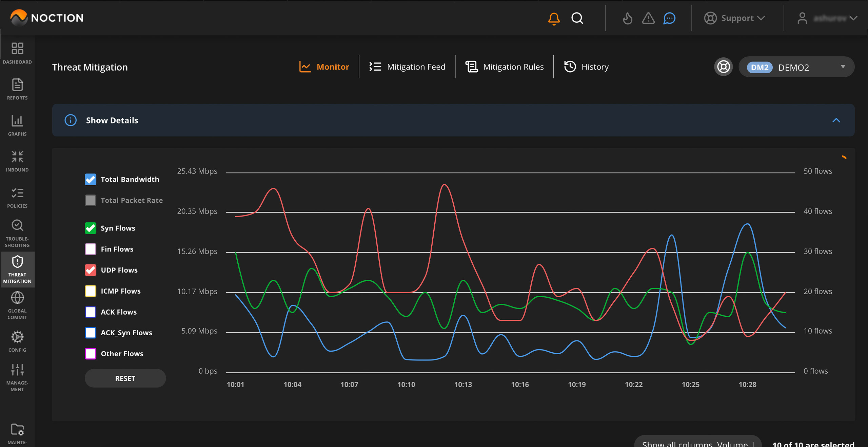868x447 pixels.
Task: Open the Policies section
Action: click(17, 197)
